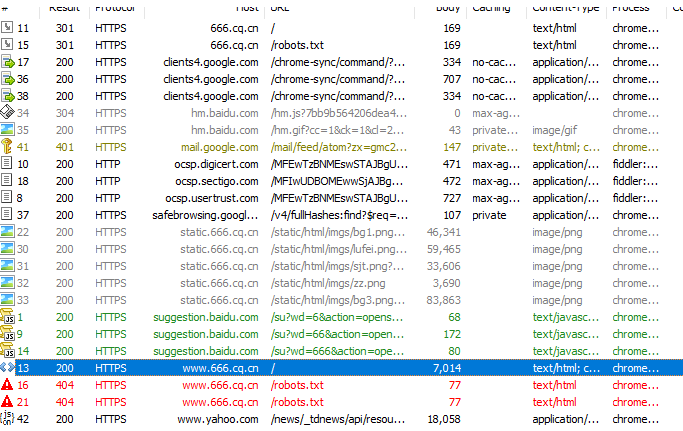The width and height of the screenshot is (683, 431).
Task: Click the 304 result of session 34
Action: pyautogui.click(x=64, y=113)
